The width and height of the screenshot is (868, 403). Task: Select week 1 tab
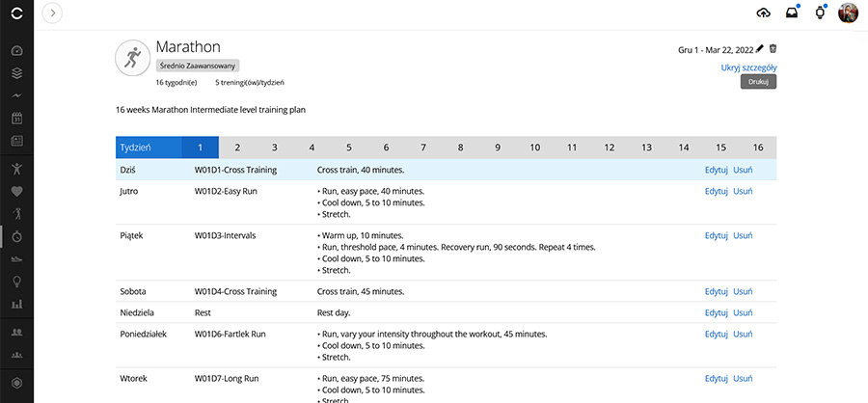(x=201, y=148)
